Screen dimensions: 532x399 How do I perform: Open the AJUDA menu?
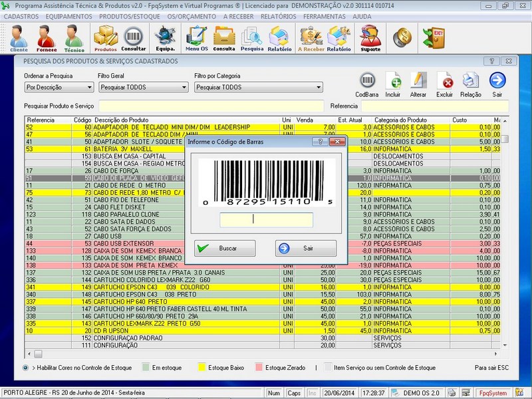pyautogui.click(x=362, y=17)
